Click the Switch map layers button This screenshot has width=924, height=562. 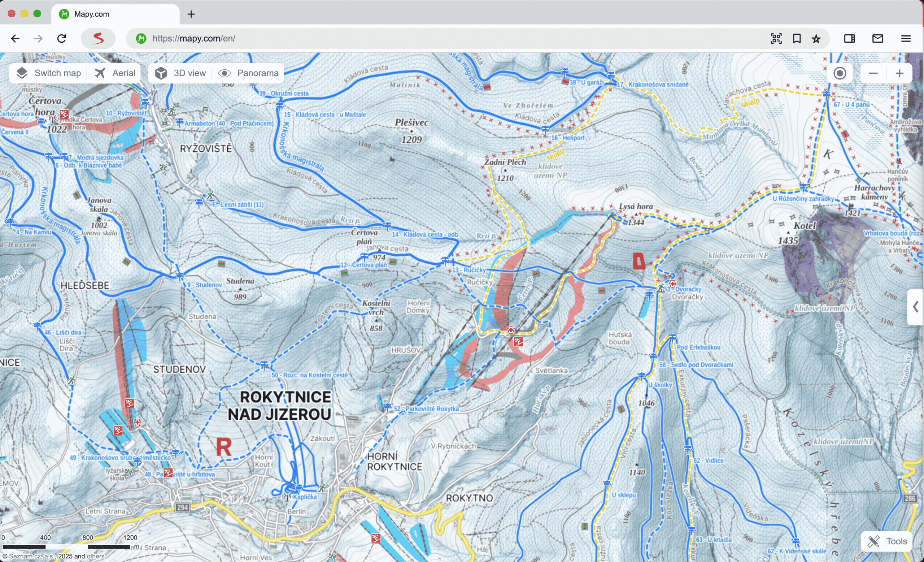49,73
